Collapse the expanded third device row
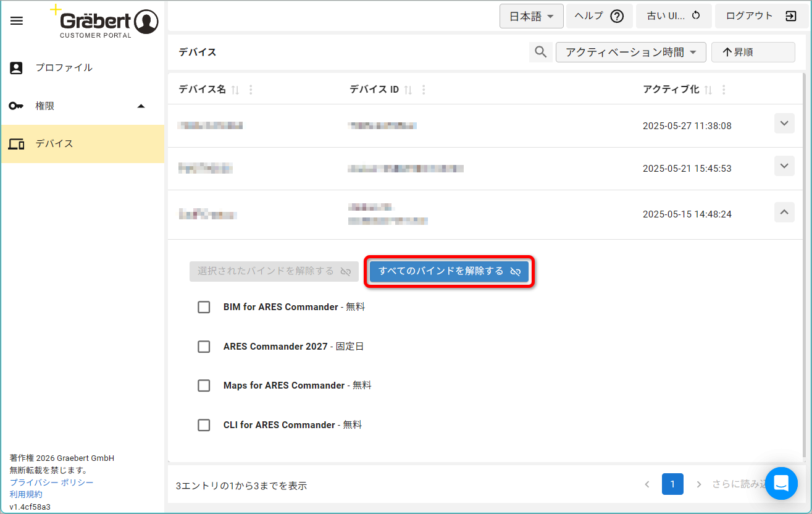Viewport: 812px width, 514px height. (784, 212)
